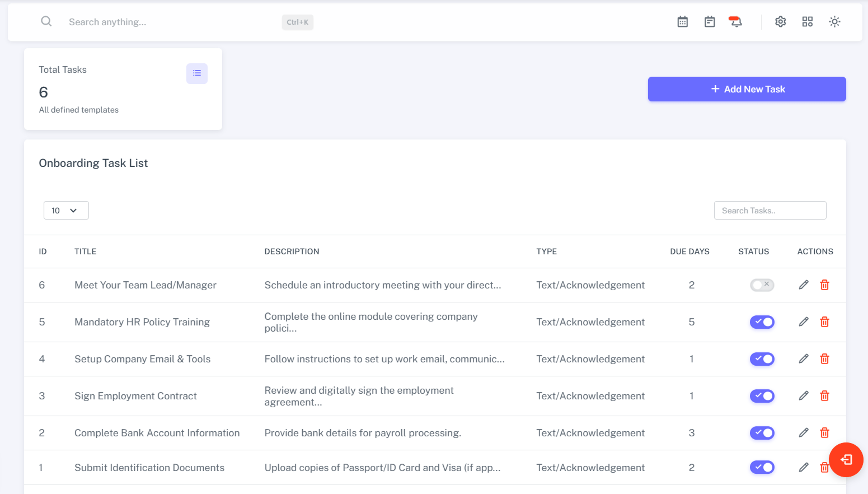The image size is (868, 494).
Task: Sort table by Due Days column header
Action: (689, 251)
